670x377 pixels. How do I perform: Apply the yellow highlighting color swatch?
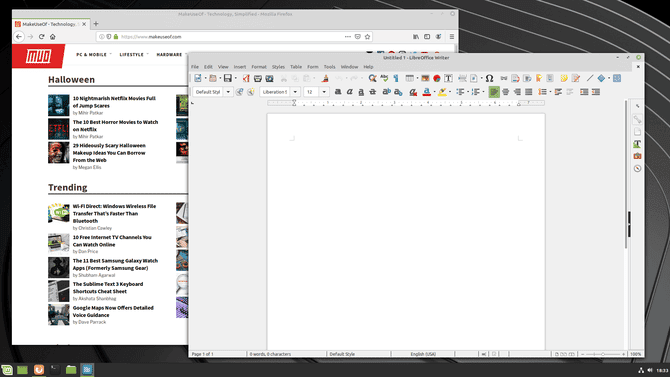[442, 92]
